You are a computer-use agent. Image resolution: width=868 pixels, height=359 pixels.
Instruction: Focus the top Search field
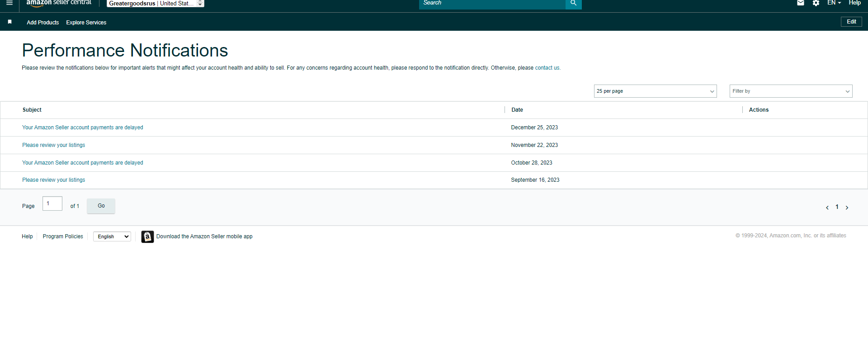(x=492, y=4)
